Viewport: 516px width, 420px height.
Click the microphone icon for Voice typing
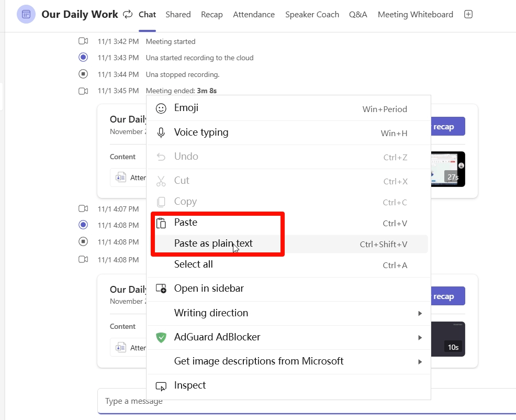pyautogui.click(x=161, y=132)
